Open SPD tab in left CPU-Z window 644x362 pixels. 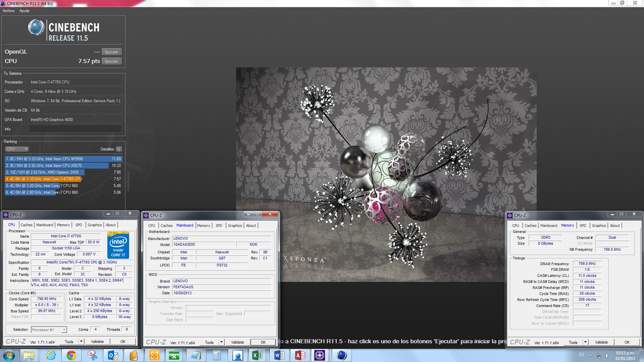pos(79,225)
